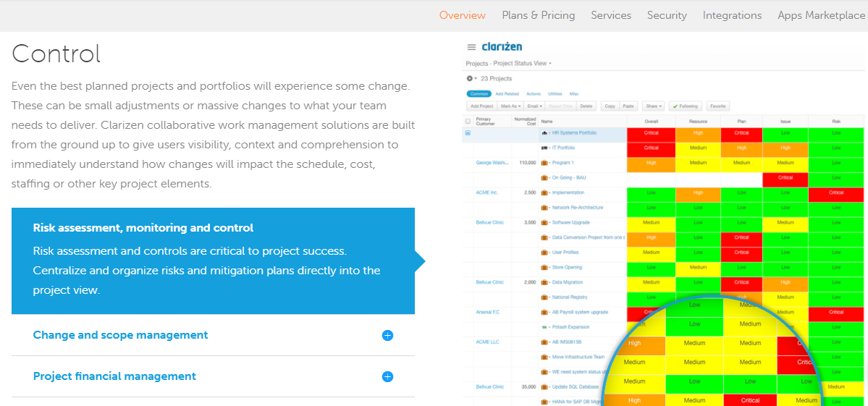Select the Risk assessment, monitoring and control panel
Image resolution: width=868 pixels, height=406 pixels.
pos(213,261)
